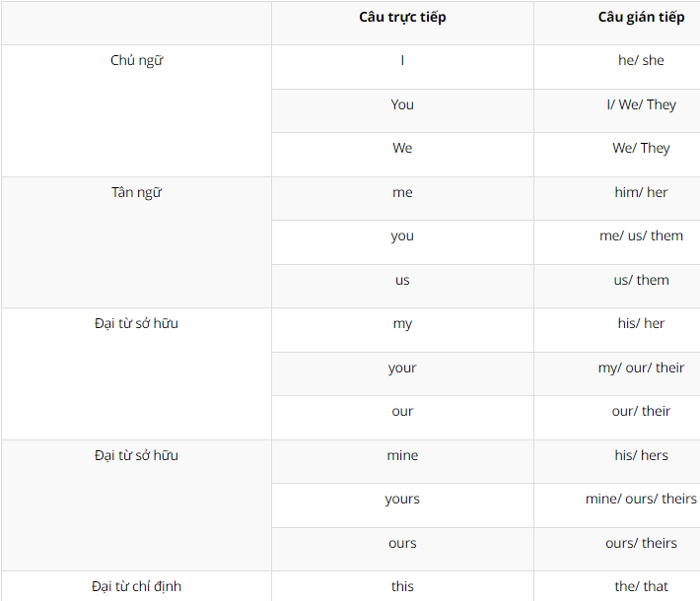The image size is (700, 601).
Task: Click the 'us/ them' cell
Action: (641, 280)
